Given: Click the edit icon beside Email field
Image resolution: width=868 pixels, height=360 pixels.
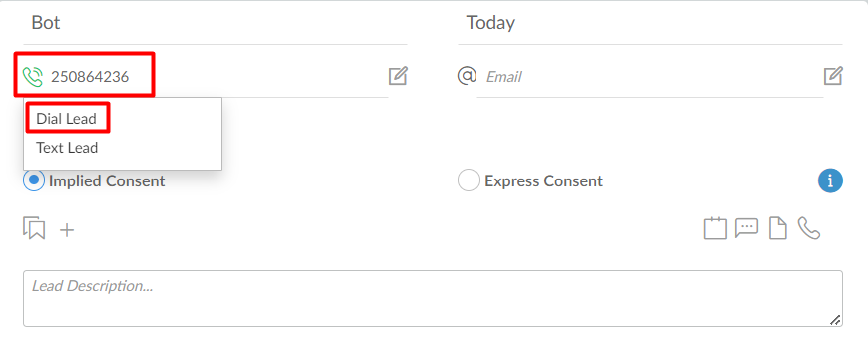Looking at the screenshot, I should pyautogui.click(x=833, y=76).
